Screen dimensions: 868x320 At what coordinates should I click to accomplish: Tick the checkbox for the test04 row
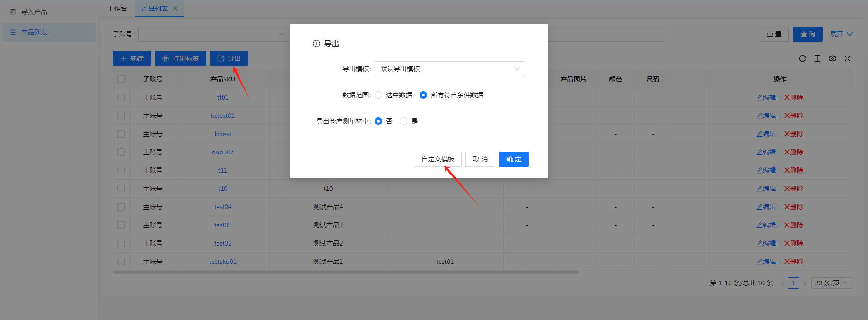[121, 207]
